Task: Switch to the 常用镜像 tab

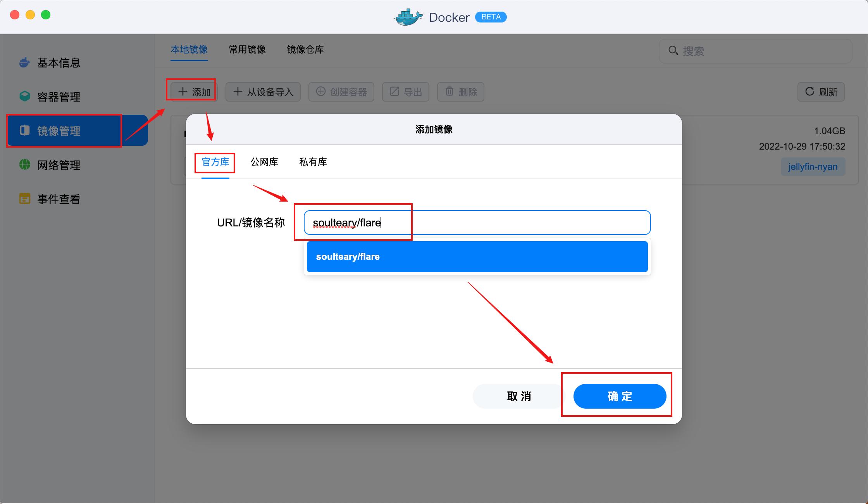Action: [247, 50]
